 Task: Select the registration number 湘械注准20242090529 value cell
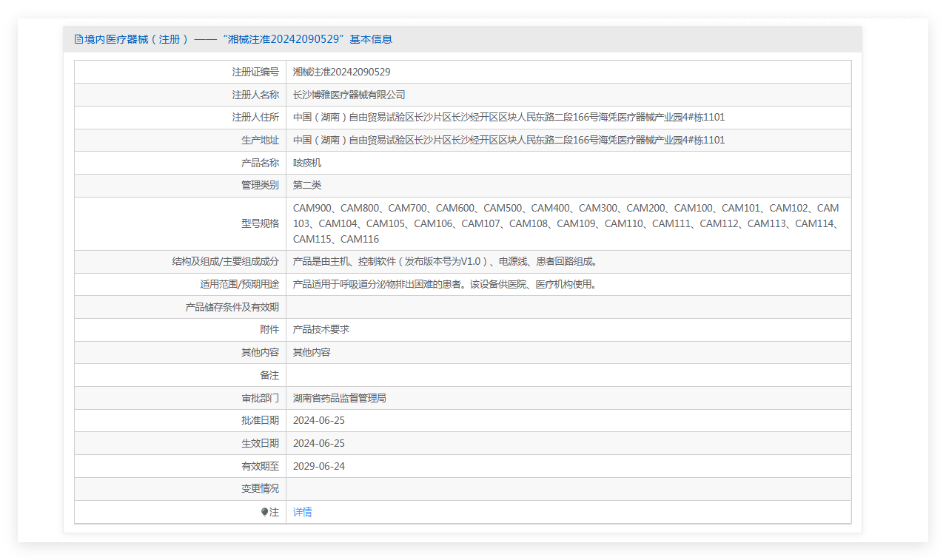(x=341, y=72)
